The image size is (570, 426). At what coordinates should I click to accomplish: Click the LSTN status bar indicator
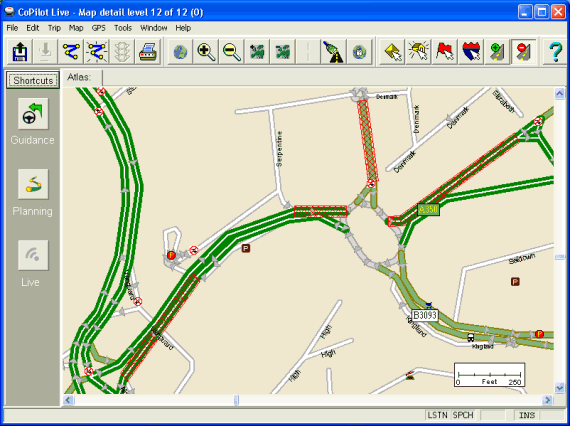pyautogui.click(x=438, y=415)
